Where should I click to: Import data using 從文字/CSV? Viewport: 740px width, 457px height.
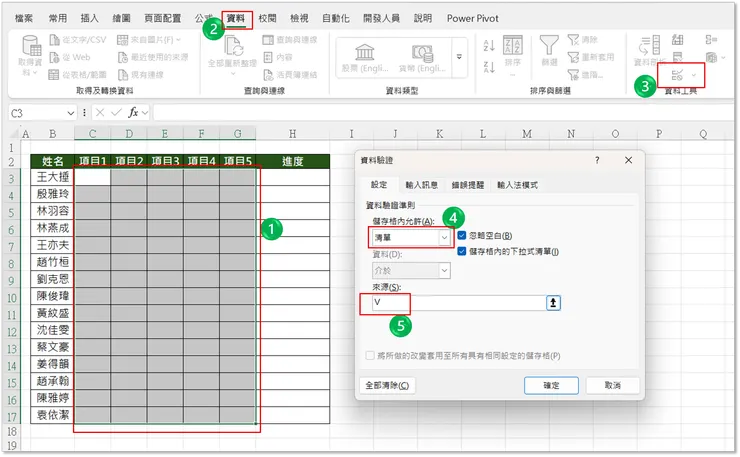[x=78, y=40]
